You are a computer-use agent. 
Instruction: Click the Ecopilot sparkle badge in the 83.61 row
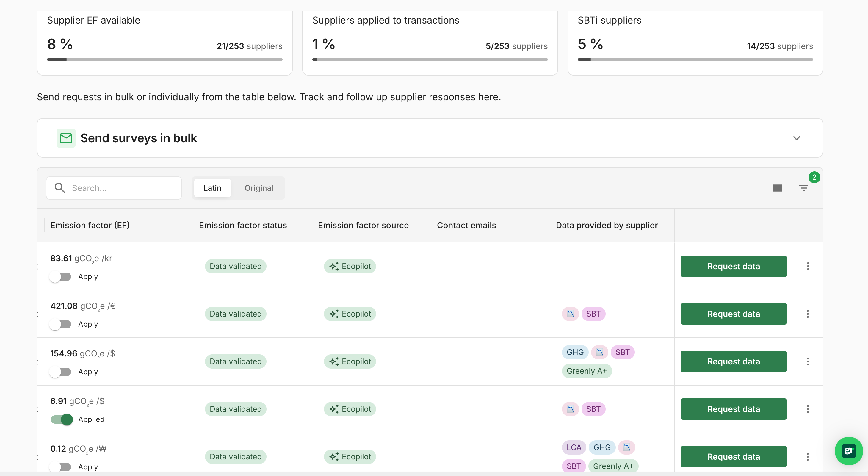[x=350, y=266]
